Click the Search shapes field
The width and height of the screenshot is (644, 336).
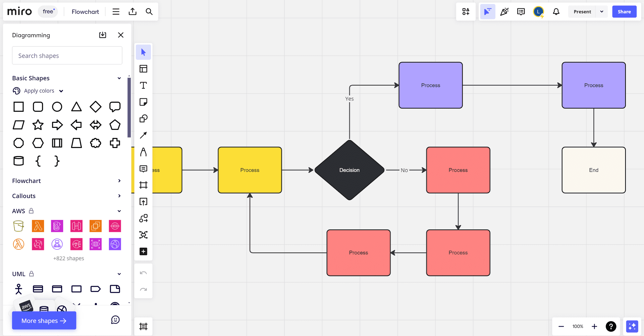pyautogui.click(x=67, y=55)
